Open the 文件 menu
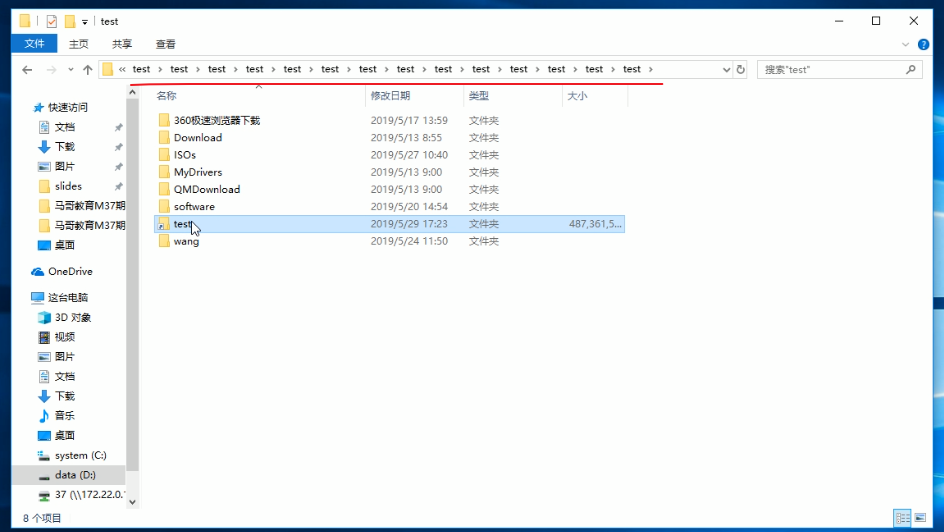 34,44
